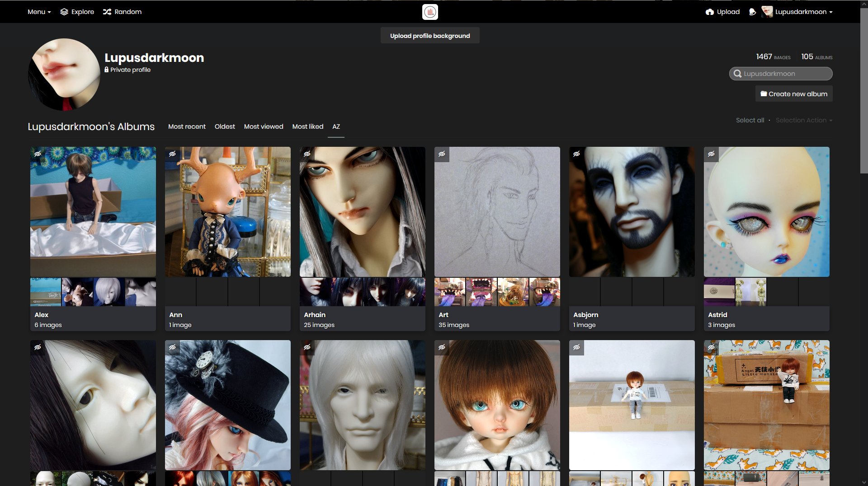Click the scrollbar down arrow
This screenshot has width=868, height=486.
point(864,482)
